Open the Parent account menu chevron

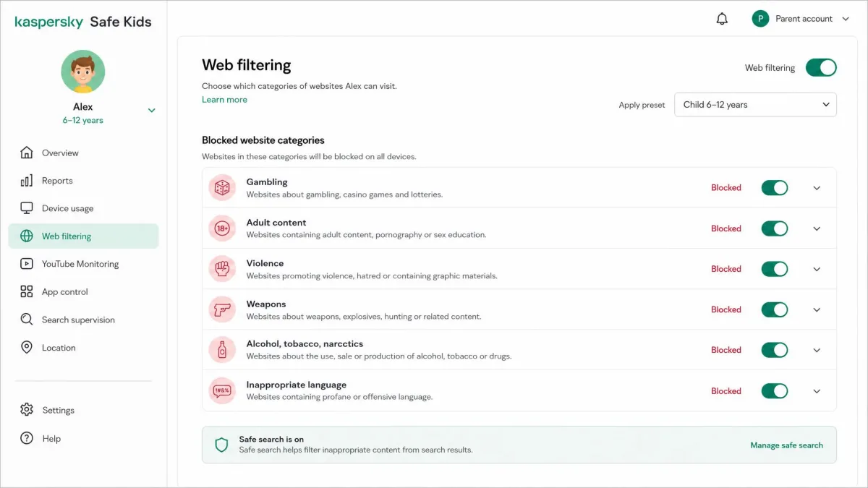(x=846, y=19)
